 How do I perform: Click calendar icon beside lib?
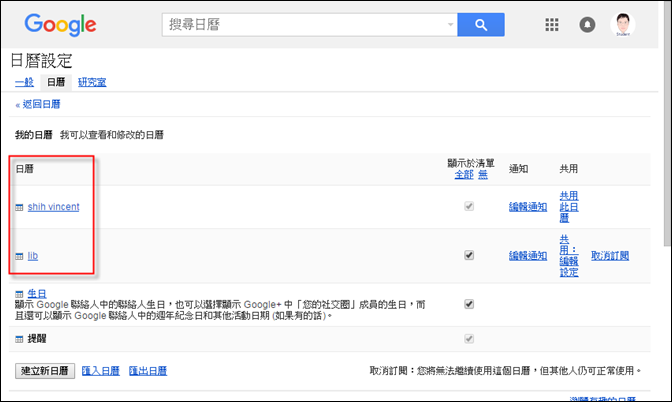pyautogui.click(x=19, y=256)
